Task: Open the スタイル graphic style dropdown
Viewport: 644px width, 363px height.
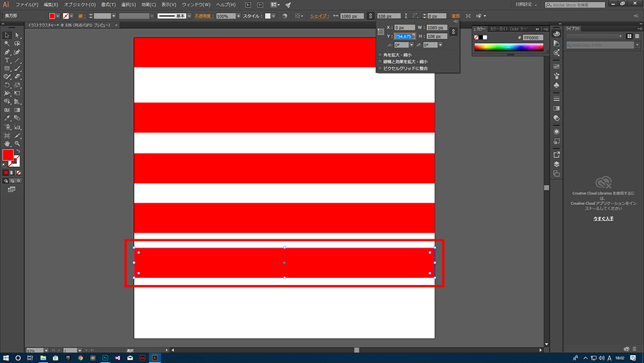Action: (x=274, y=16)
